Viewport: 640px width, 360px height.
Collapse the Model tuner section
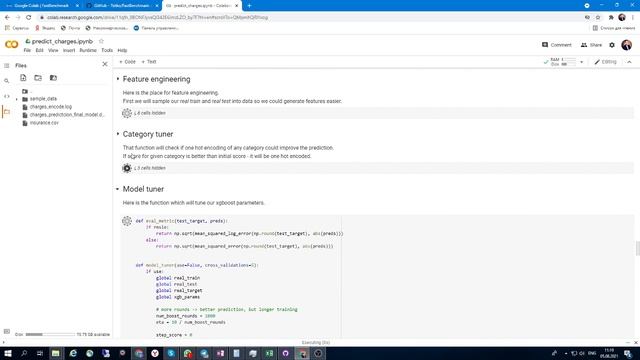(118, 189)
